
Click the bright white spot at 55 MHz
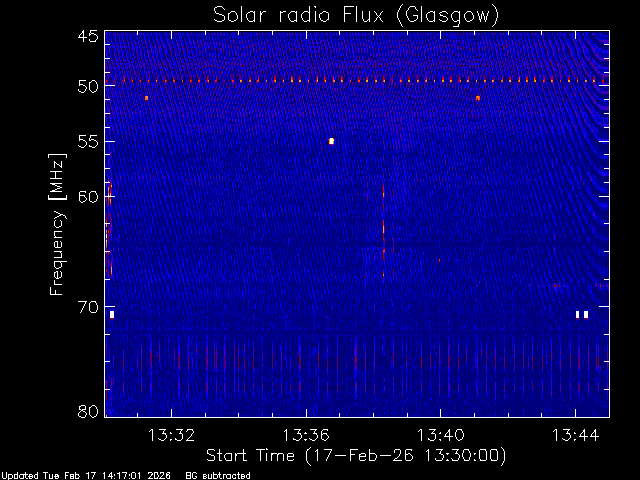331,141
